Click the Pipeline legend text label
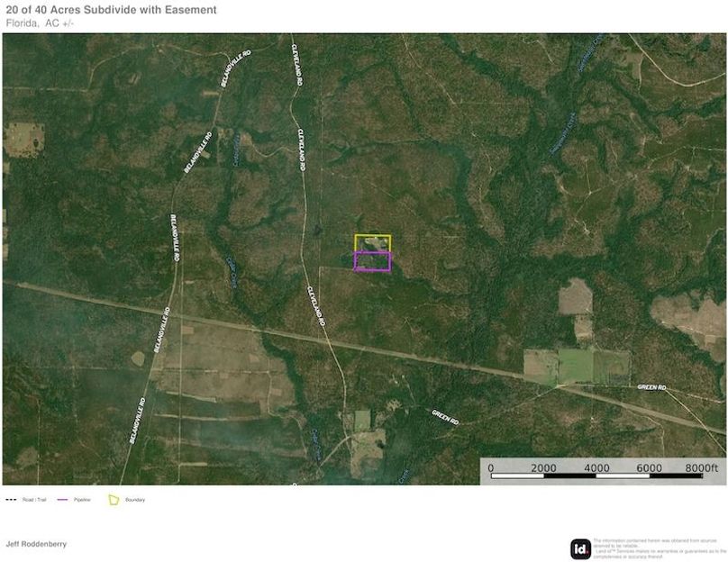This screenshot has height=562, width=728. click(x=82, y=500)
